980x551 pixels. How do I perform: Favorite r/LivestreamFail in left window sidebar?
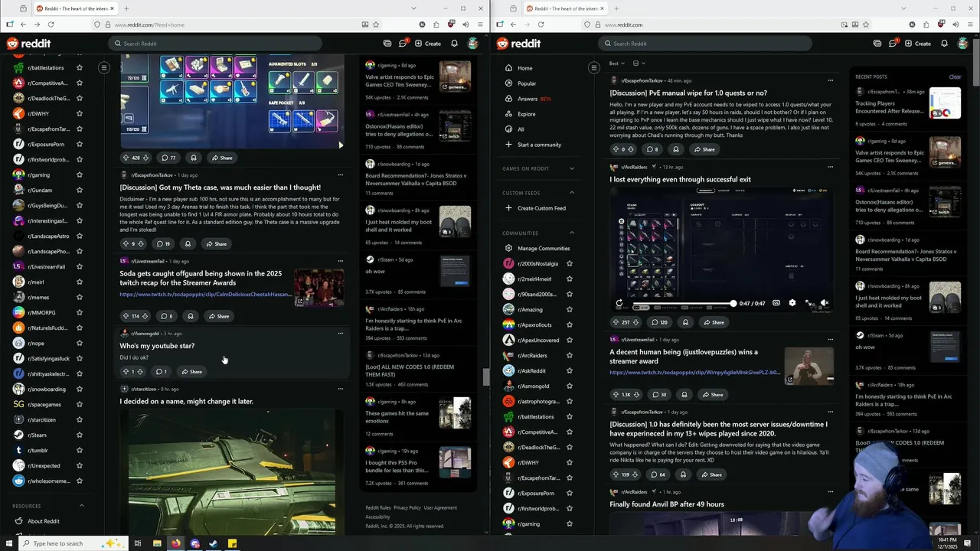tap(80, 267)
